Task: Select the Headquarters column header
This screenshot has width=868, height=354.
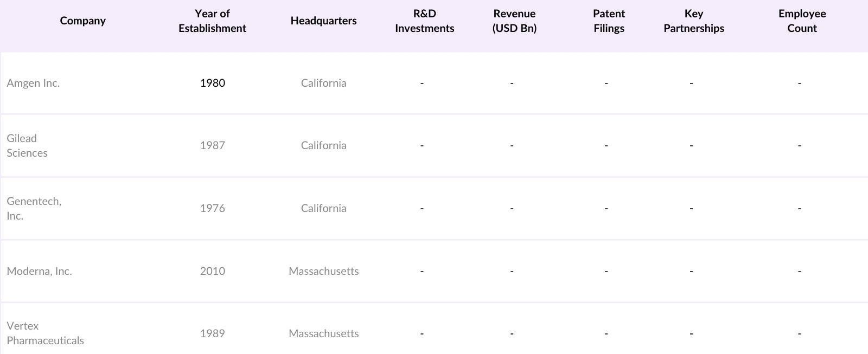Action: tap(323, 21)
